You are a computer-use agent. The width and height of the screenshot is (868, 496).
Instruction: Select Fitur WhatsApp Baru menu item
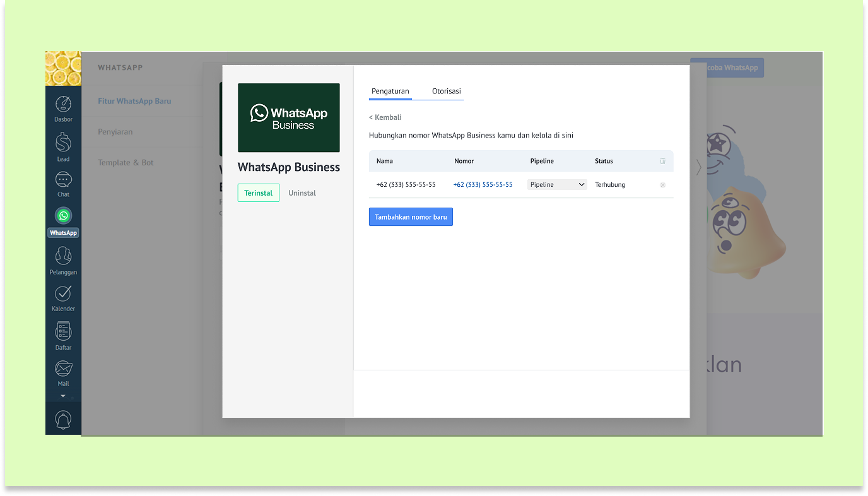[134, 101]
